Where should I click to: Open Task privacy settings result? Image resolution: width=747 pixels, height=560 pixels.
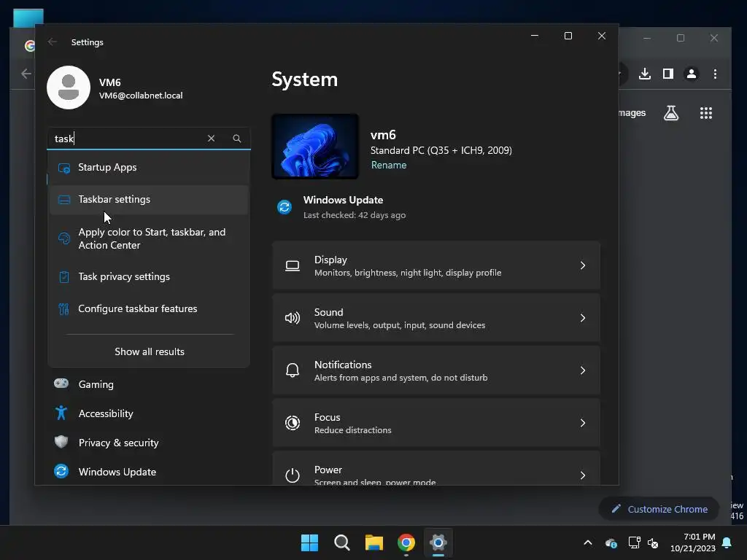149,276
